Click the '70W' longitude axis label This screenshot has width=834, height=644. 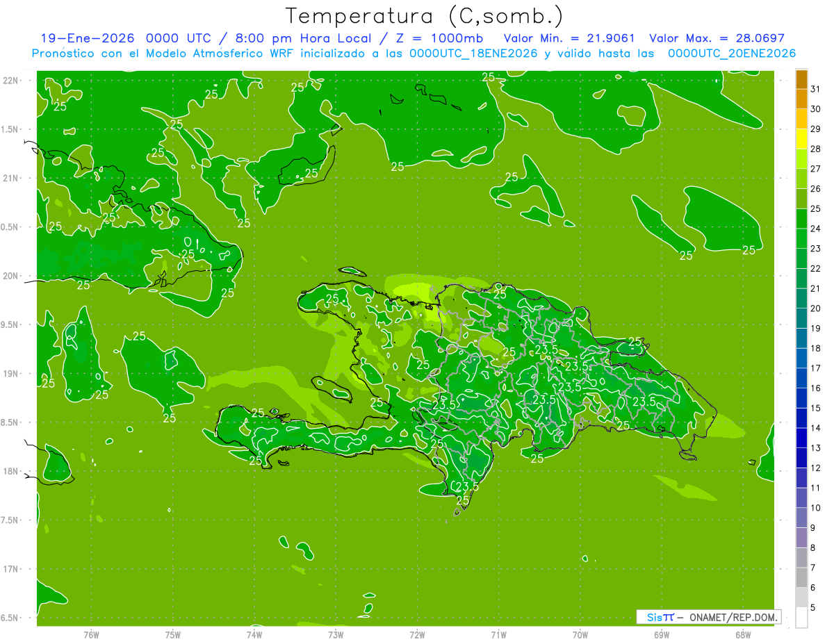tap(580, 634)
